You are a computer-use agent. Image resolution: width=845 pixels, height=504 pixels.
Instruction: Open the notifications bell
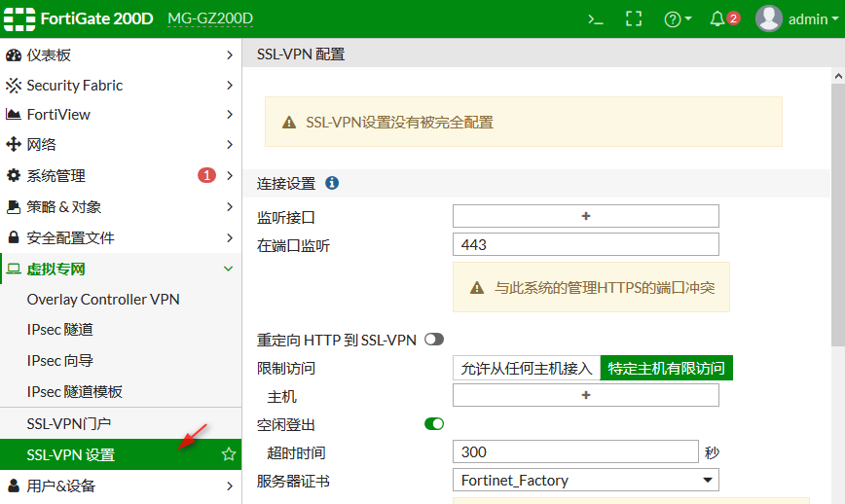coord(717,19)
